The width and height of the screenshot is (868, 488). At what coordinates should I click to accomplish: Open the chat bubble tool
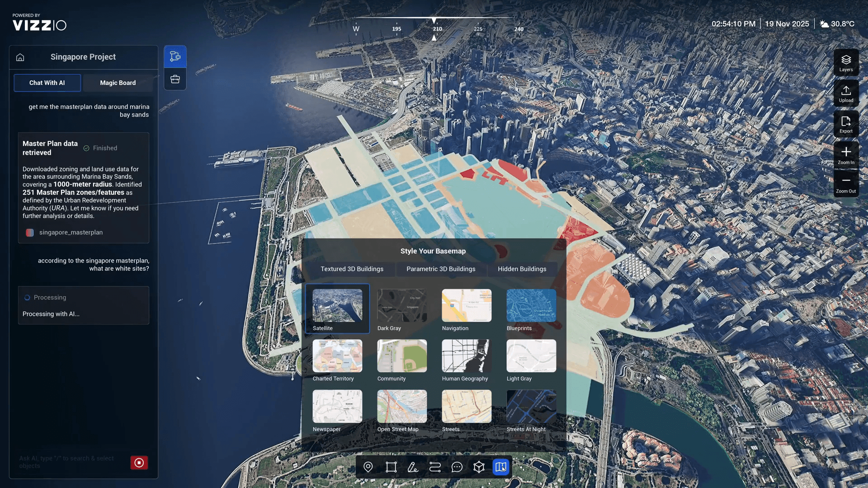(457, 467)
